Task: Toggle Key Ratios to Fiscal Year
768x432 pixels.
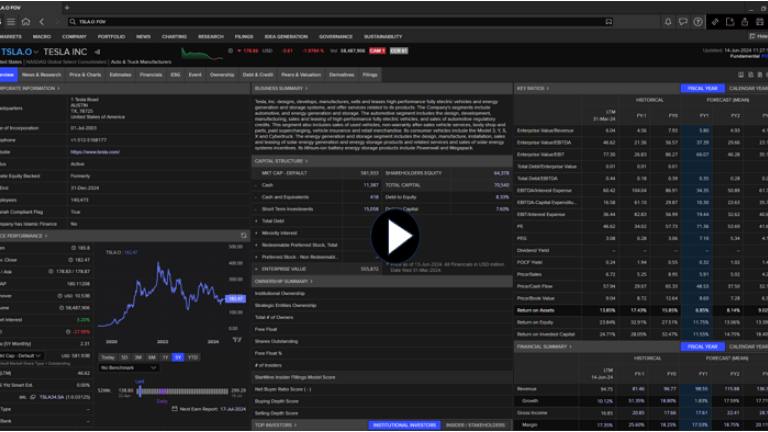Action: 701,88
